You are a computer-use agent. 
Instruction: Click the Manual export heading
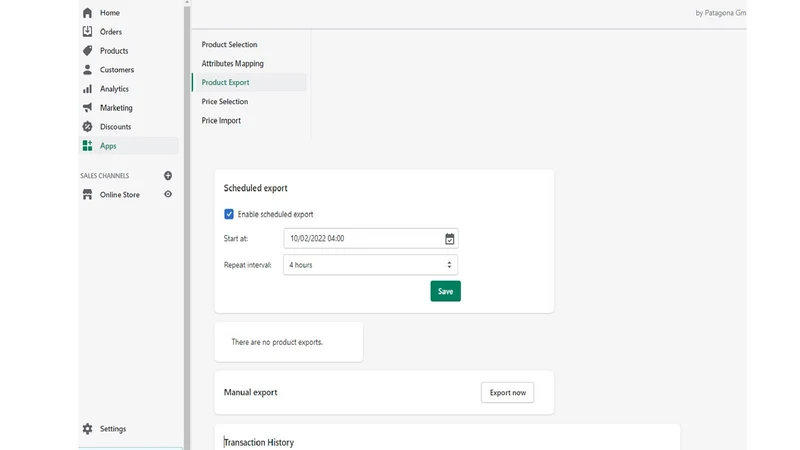[x=250, y=392]
